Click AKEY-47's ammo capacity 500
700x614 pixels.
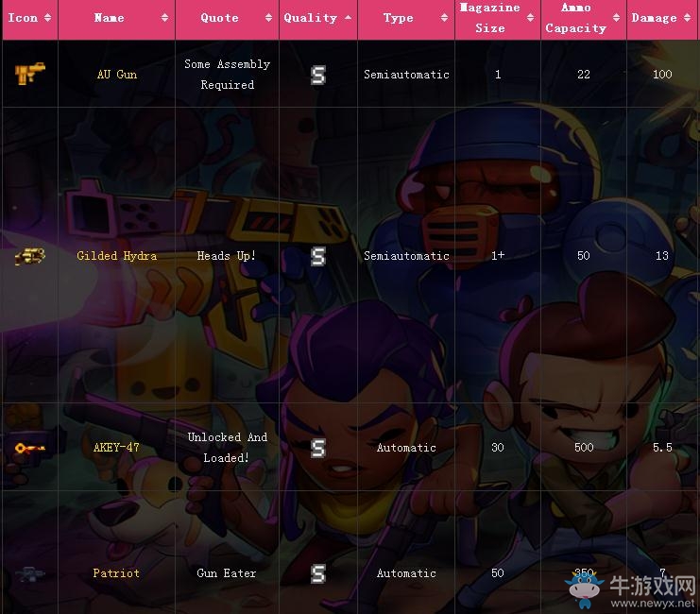tap(584, 448)
